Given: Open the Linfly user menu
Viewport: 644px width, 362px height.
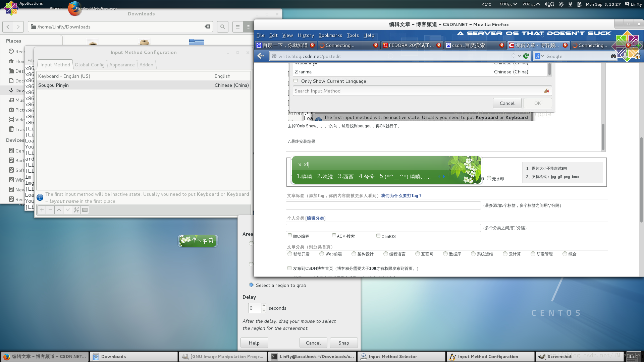Looking at the screenshot, I should pos(634,4).
